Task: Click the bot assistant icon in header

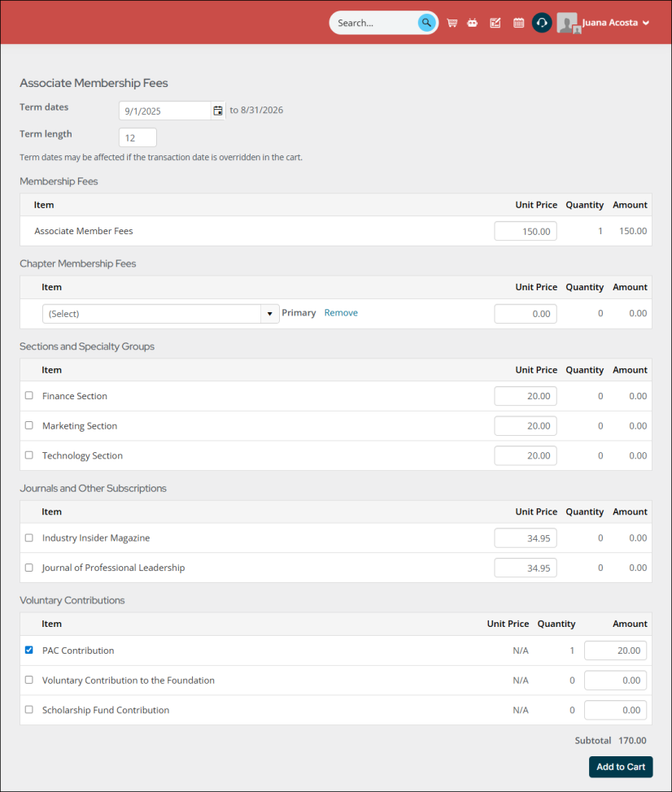Action: click(x=473, y=23)
